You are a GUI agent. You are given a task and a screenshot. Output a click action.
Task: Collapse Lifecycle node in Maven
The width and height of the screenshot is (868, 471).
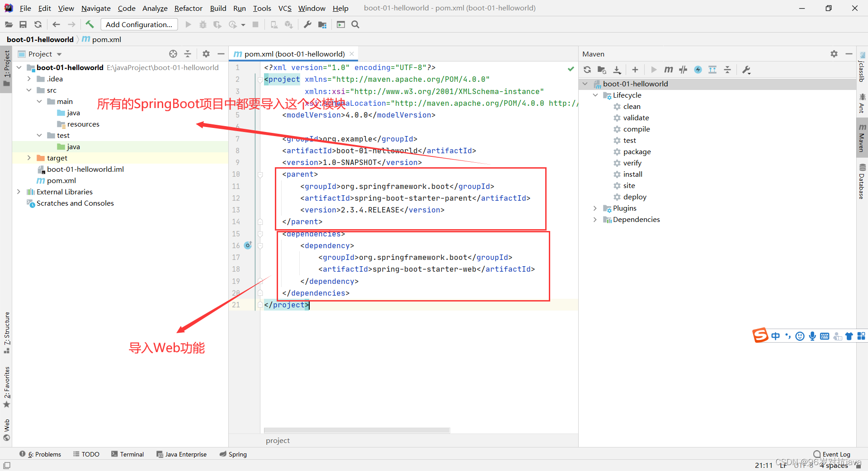[595, 95]
